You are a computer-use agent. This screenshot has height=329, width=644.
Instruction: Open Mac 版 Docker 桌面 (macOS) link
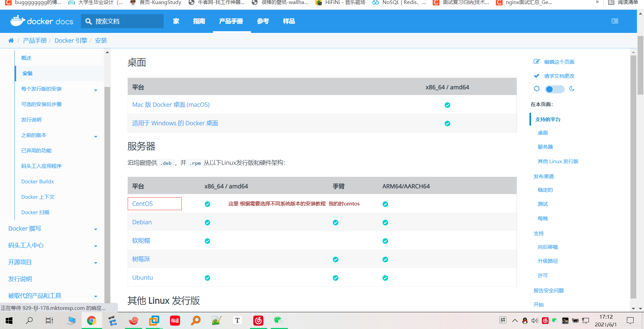[x=171, y=105]
